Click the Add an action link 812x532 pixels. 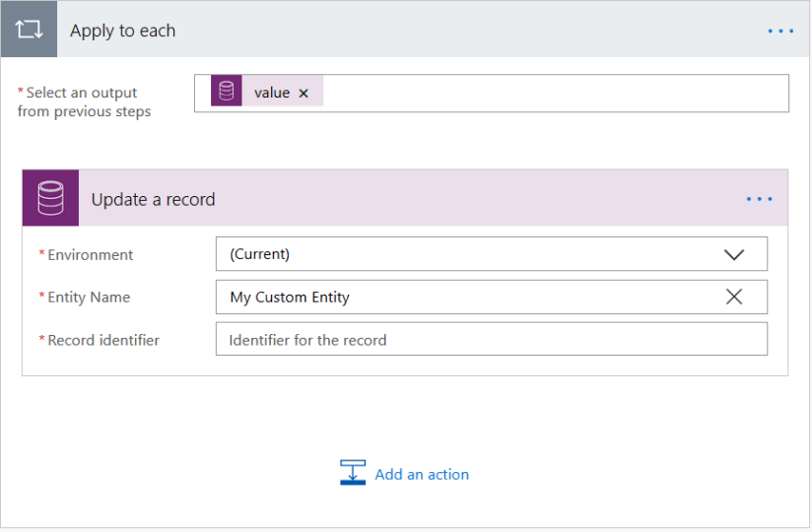[422, 475]
